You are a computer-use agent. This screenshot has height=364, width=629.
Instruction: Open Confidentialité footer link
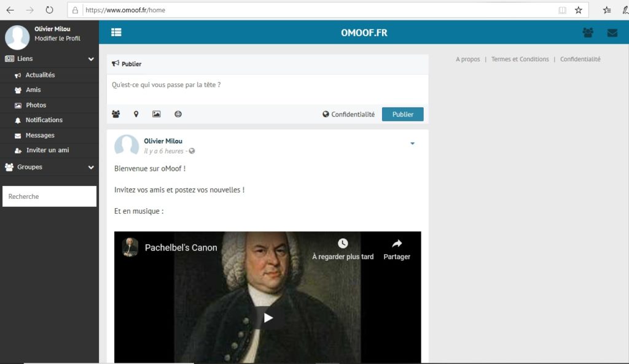(580, 60)
